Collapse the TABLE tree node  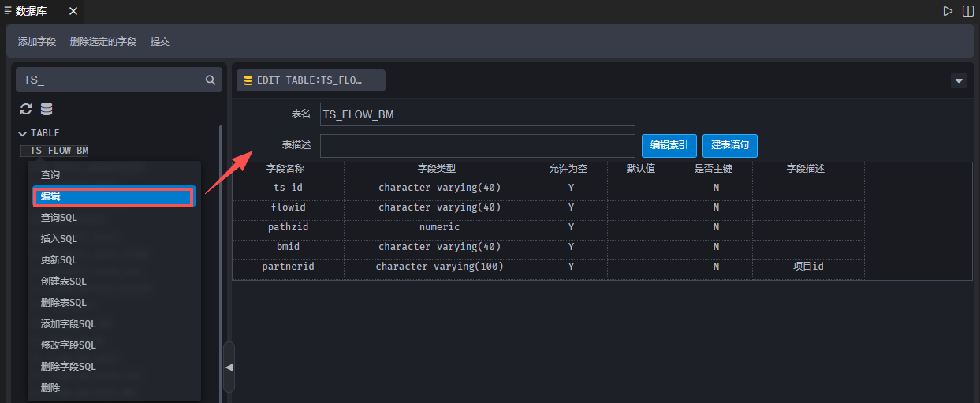click(x=22, y=133)
